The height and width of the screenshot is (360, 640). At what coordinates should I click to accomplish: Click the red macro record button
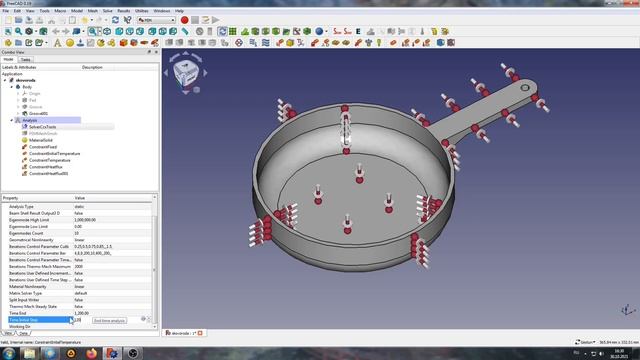(x=184, y=20)
